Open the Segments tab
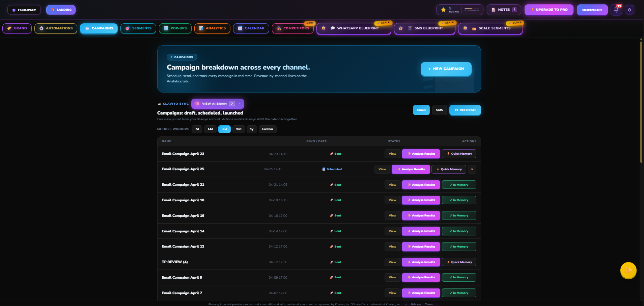Viewport: 644px width, 306px height. click(x=138, y=28)
